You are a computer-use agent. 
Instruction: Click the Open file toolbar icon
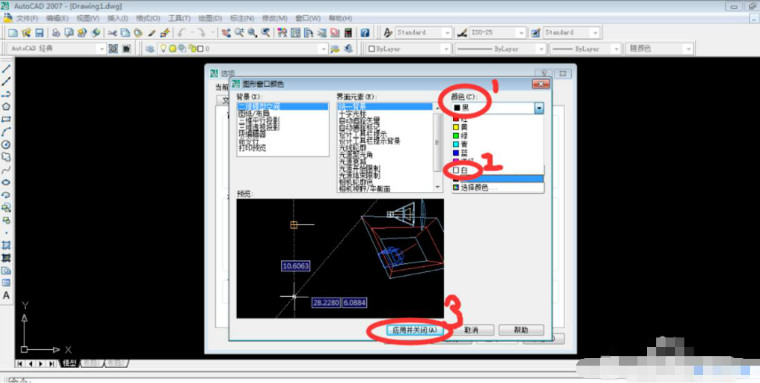point(26,33)
